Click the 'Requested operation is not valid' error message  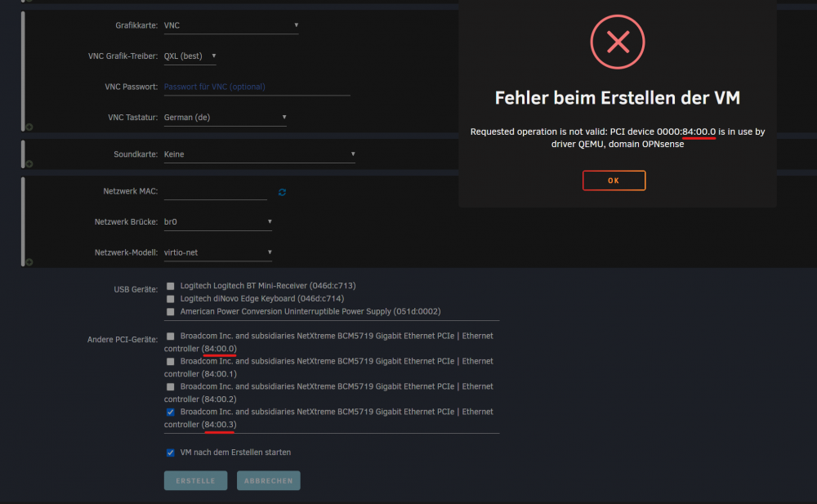[618, 137]
